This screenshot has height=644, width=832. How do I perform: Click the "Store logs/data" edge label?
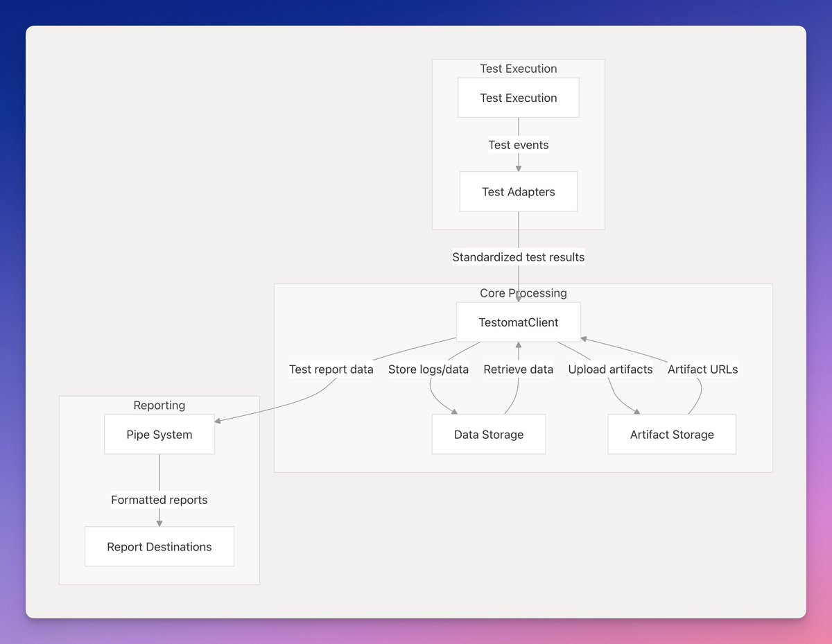(x=428, y=369)
